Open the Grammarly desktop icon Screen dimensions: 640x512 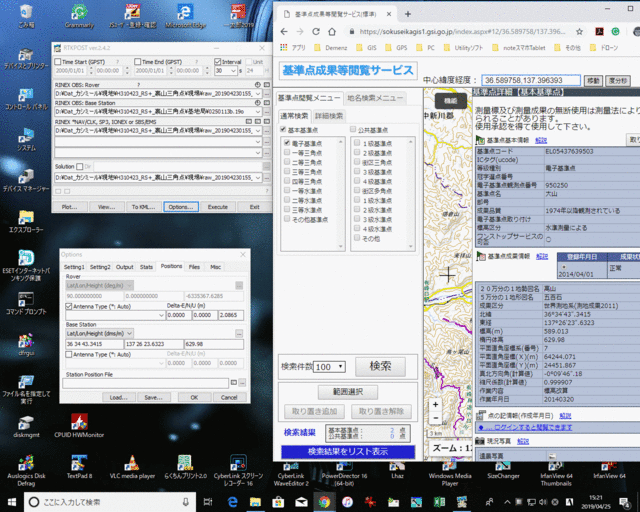[79, 16]
